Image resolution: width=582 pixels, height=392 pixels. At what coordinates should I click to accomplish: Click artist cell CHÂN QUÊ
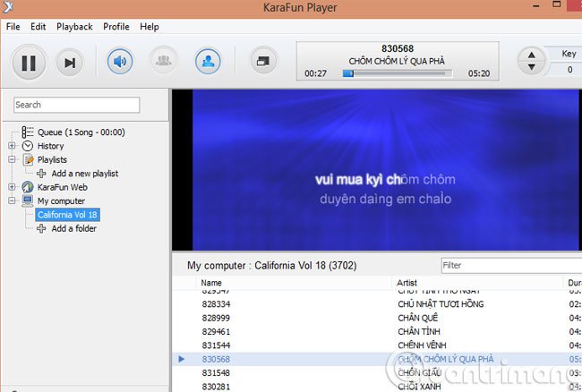click(417, 318)
